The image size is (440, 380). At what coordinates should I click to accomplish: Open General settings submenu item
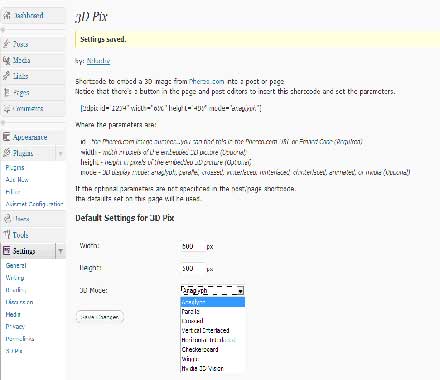pyautogui.click(x=16, y=266)
